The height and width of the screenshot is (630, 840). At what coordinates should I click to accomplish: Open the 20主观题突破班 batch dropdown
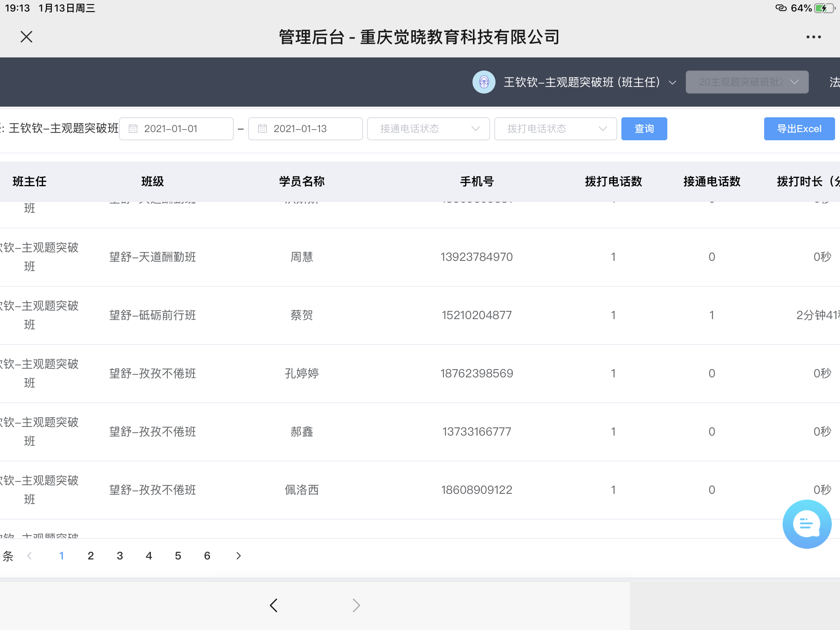point(747,82)
